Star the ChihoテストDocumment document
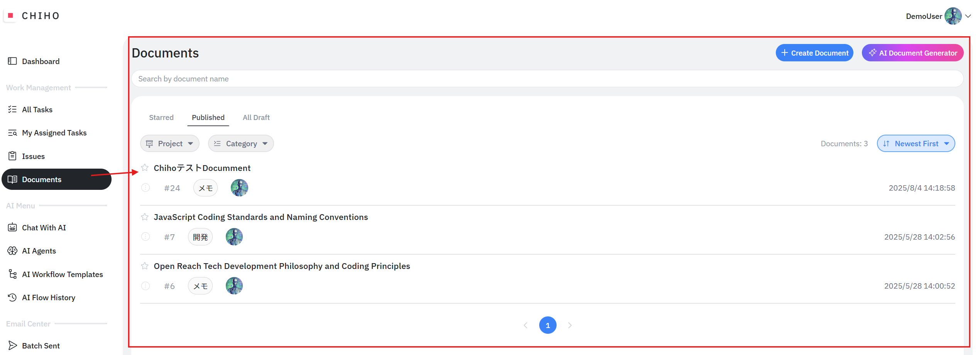980x355 pixels. [x=145, y=168]
